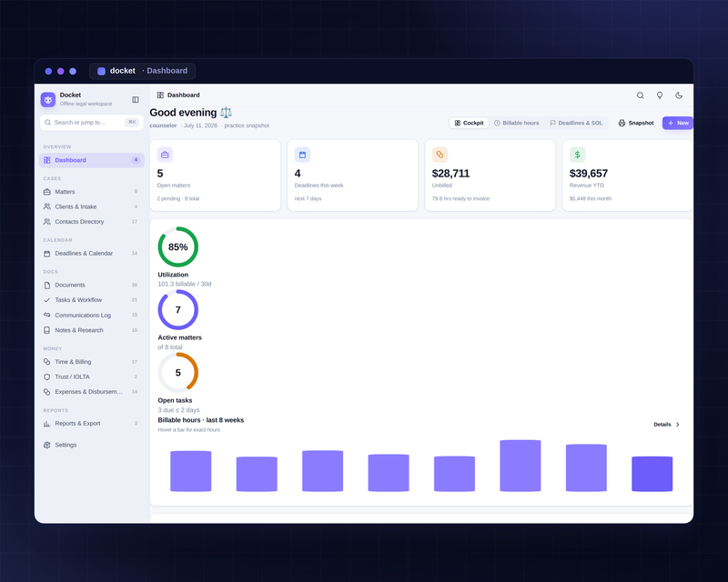Click the Trust / IOLTA shield icon
This screenshot has height=582, width=728.
[x=47, y=376]
